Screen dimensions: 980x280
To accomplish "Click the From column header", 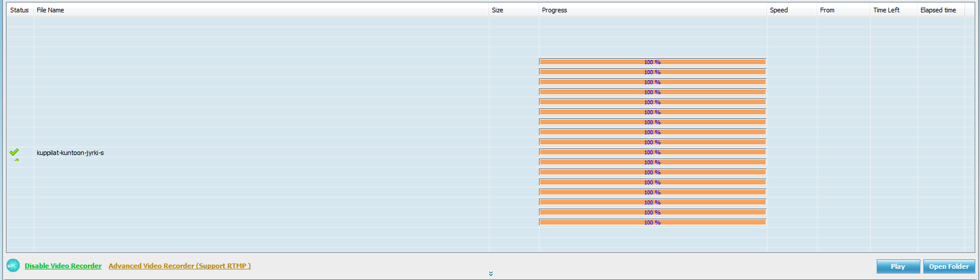I will (827, 10).
